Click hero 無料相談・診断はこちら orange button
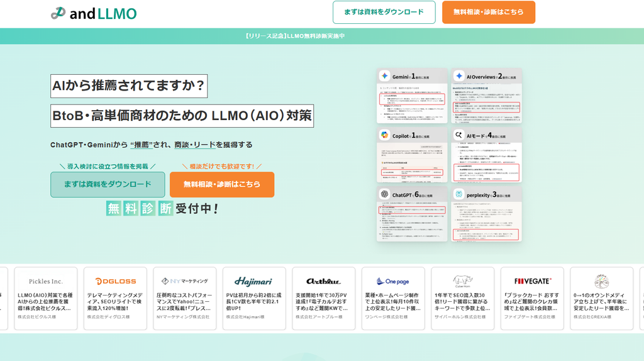Screen dimensions: 644x361 (222, 184)
